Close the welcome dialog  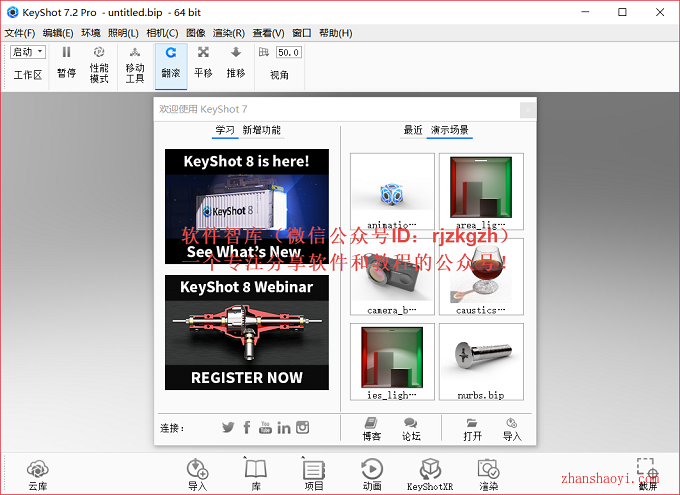tap(528, 110)
